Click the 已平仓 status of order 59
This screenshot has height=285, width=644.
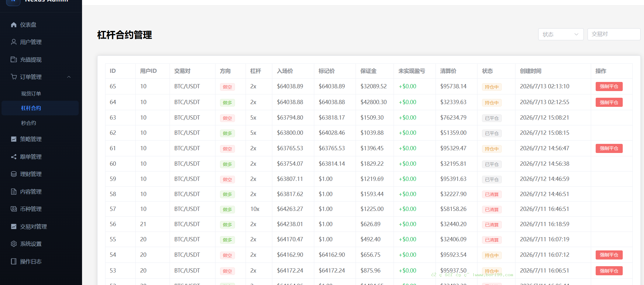[492, 179]
